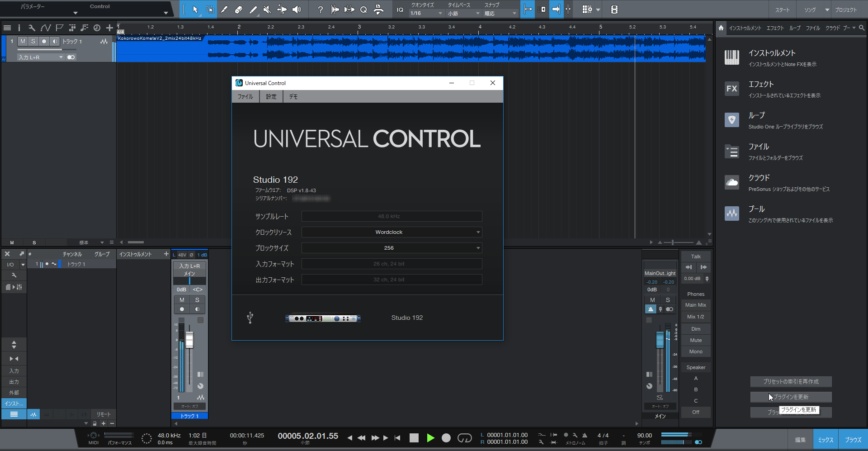
Task: Select the Arrow tool in toolbar
Action: tap(195, 9)
